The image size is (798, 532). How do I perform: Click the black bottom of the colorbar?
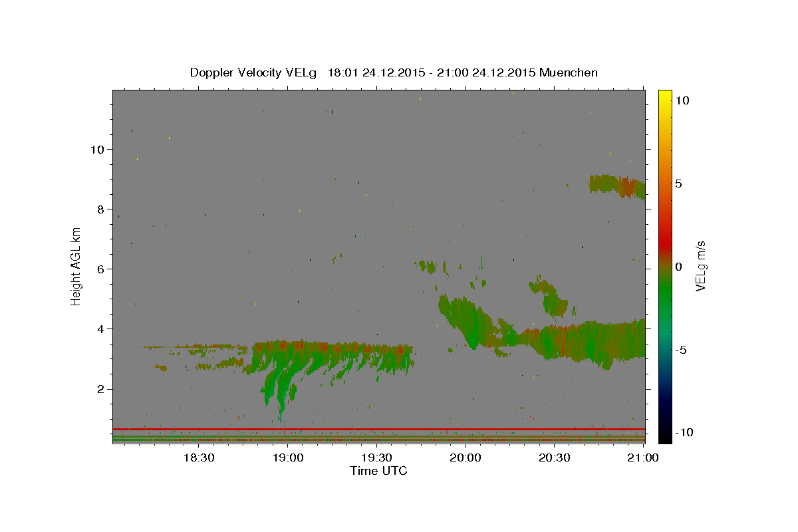664,436
